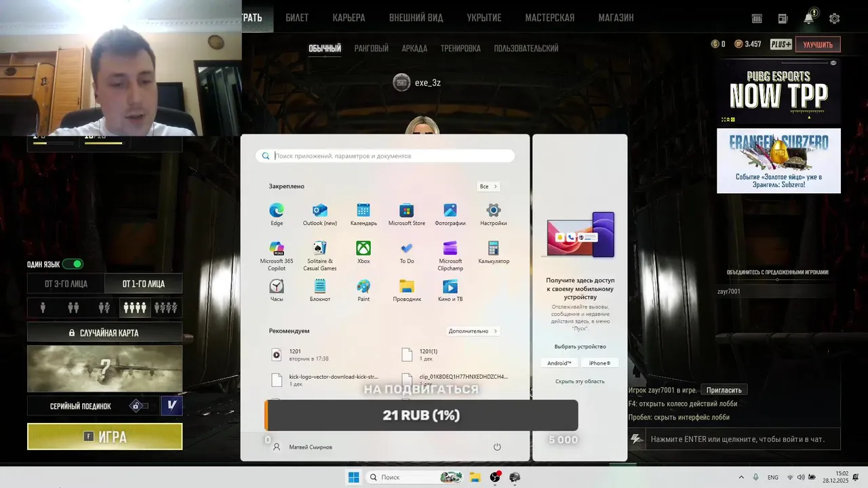Launch Кино и ТВ app
868x488 pixels.
point(450,291)
